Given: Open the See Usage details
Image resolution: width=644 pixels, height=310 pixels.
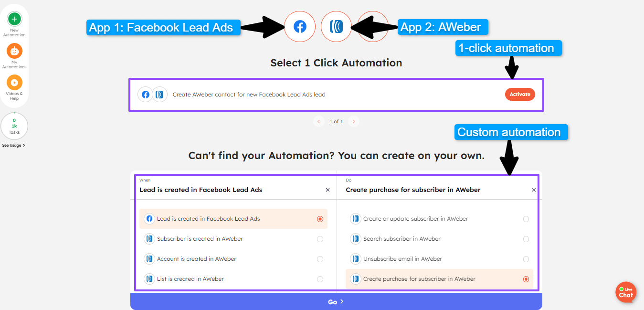Looking at the screenshot, I should [x=13, y=145].
